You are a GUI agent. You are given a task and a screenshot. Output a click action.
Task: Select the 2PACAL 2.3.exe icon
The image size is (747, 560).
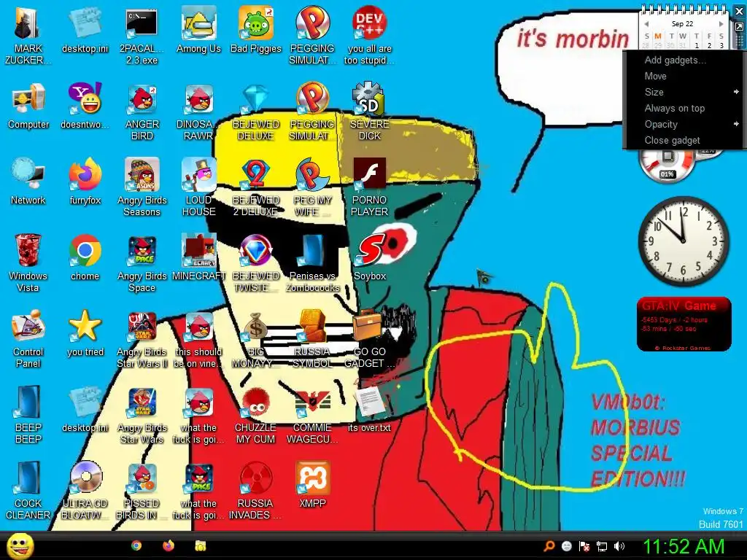coord(142,35)
